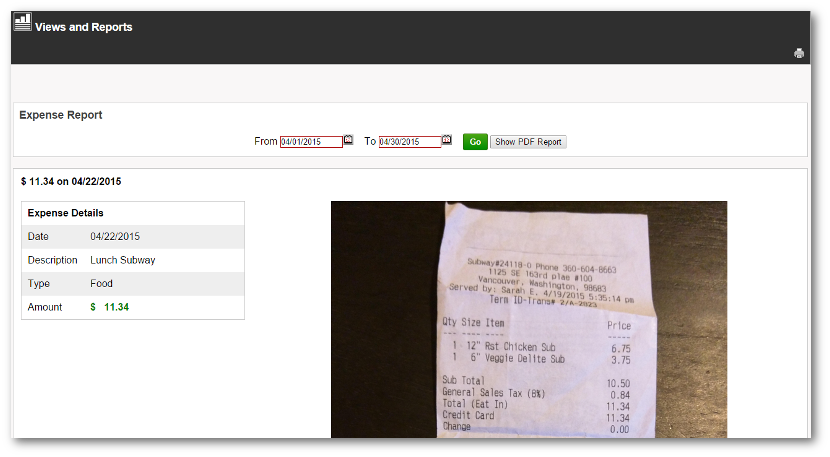The width and height of the screenshot is (830, 457).
Task: Click the Subway receipt image
Action: 529,319
